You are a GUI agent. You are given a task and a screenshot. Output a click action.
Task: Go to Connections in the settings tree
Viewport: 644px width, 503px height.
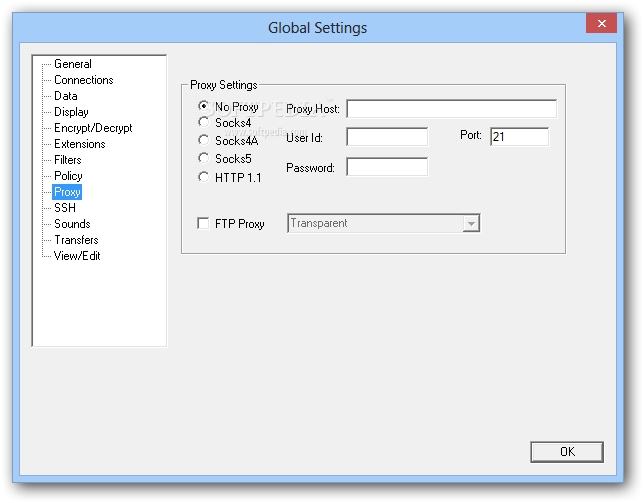(83, 80)
